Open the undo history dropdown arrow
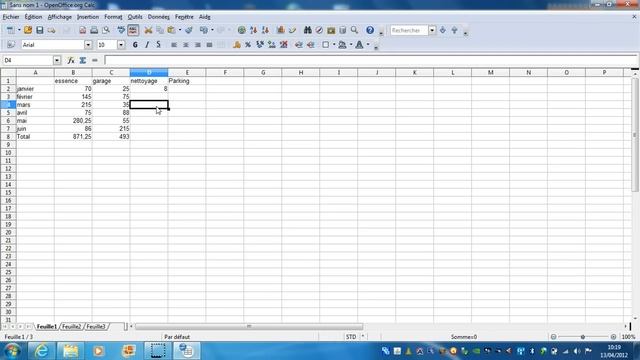This screenshot has width=640, height=360. (212, 30)
